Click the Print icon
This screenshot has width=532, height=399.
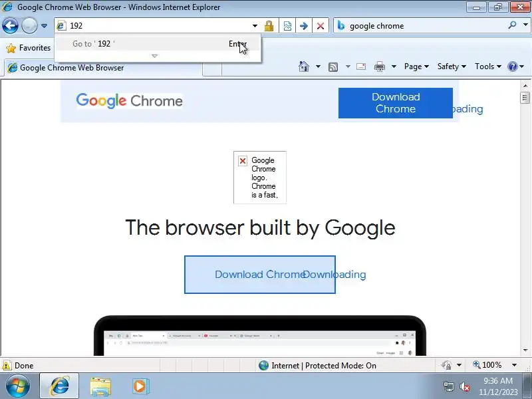(x=379, y=67)
